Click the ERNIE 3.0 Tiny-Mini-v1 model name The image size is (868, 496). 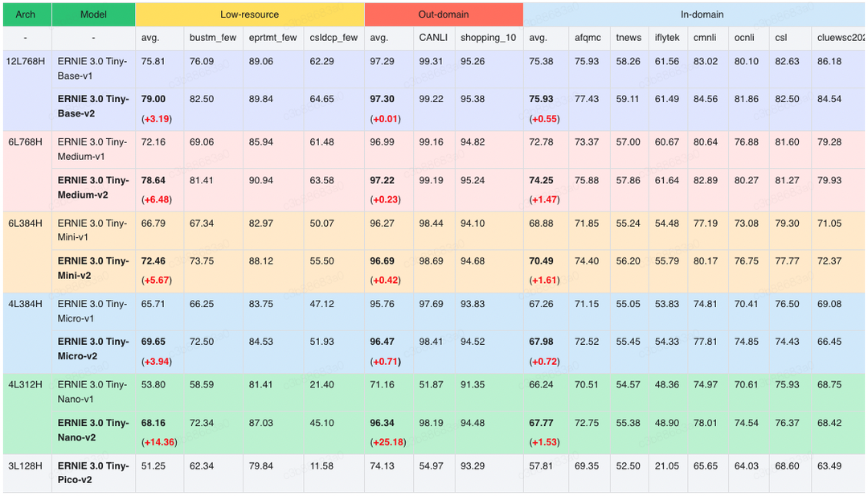pyautogui.click(x=93, y=230)
